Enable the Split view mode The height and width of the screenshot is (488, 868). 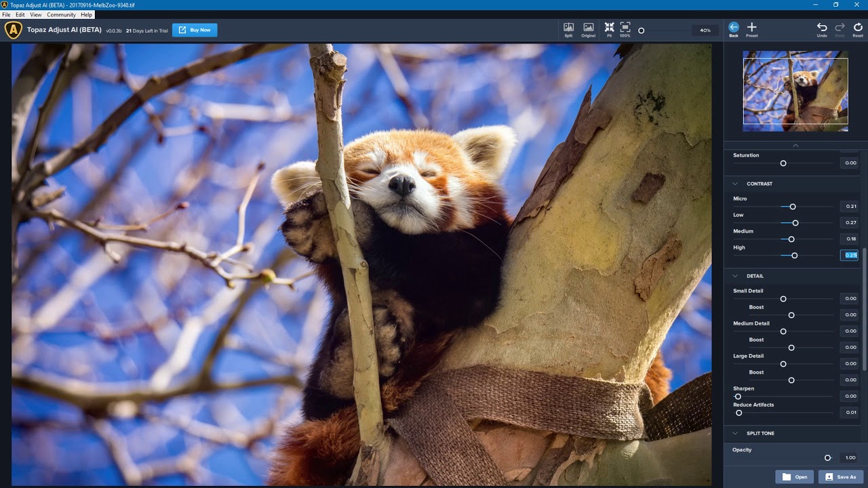568,29
